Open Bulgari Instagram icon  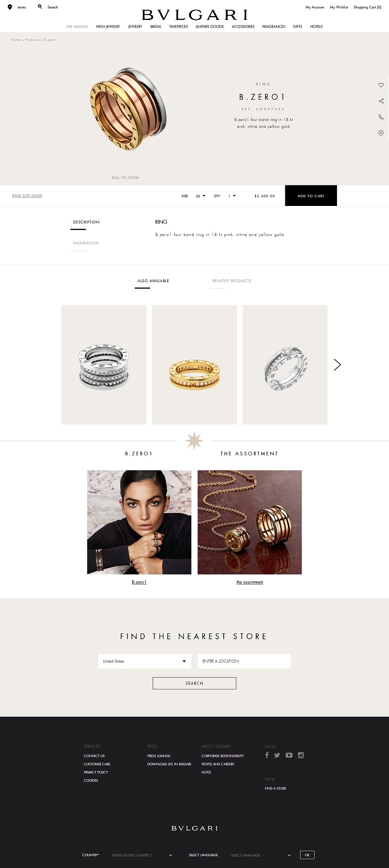(301, 755)
